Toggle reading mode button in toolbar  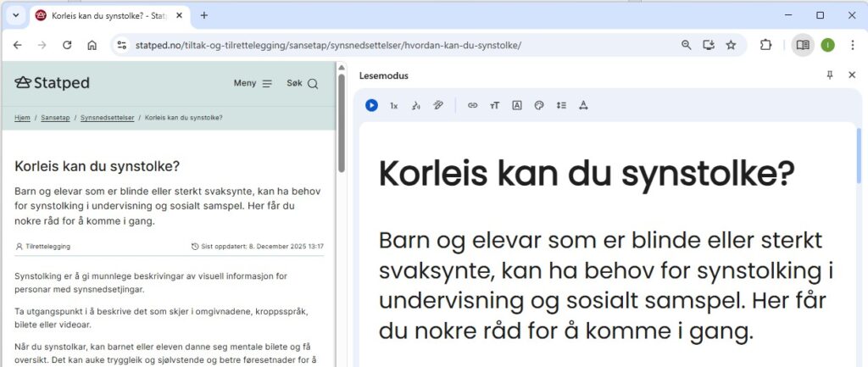(x=803, y=46)
